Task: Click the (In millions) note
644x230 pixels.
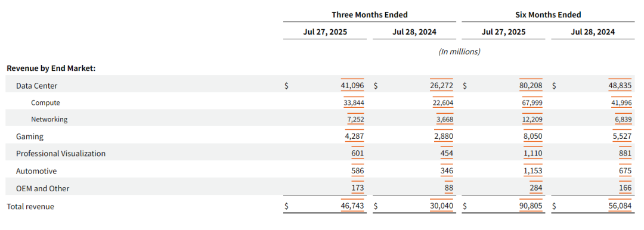Action: coord(459,52)
